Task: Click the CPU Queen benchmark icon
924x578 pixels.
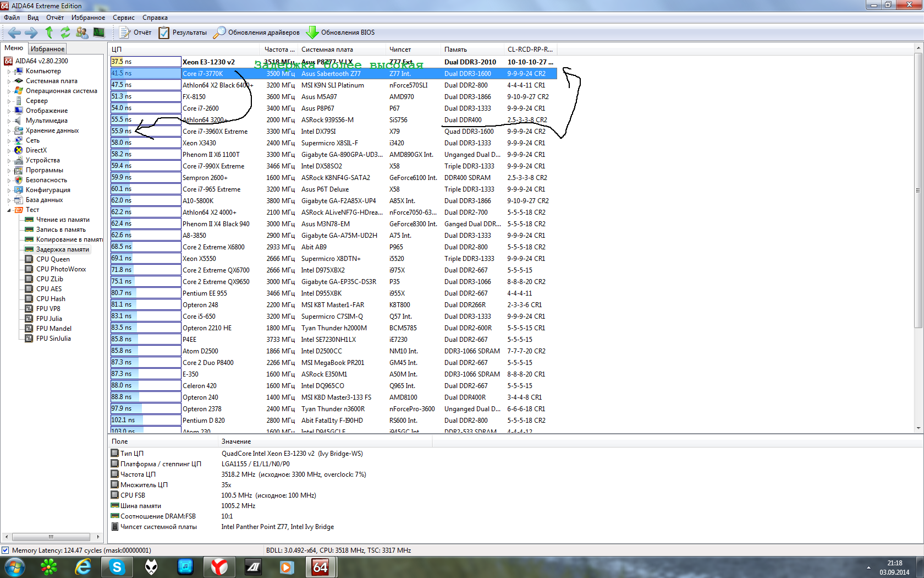Action: (29, 259)
